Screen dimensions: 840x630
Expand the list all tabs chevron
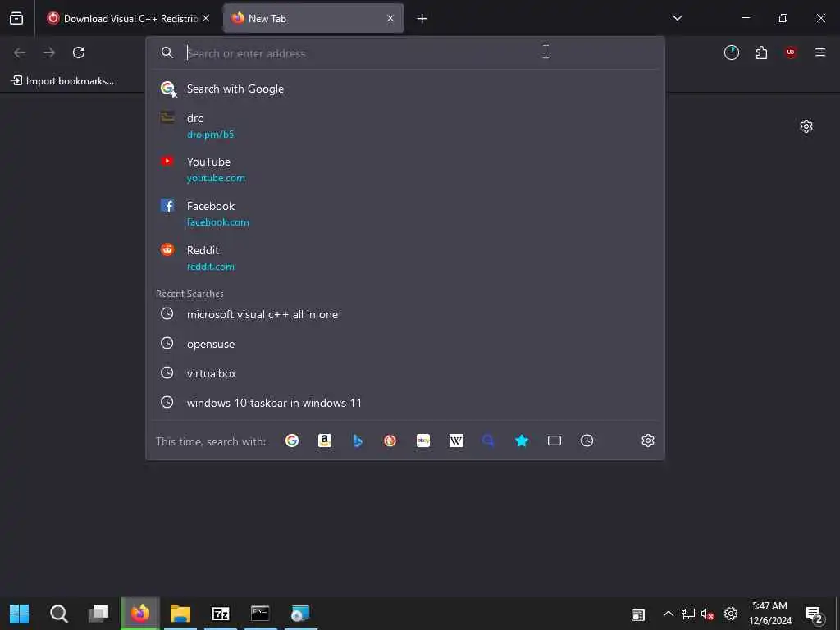(678, 18)
